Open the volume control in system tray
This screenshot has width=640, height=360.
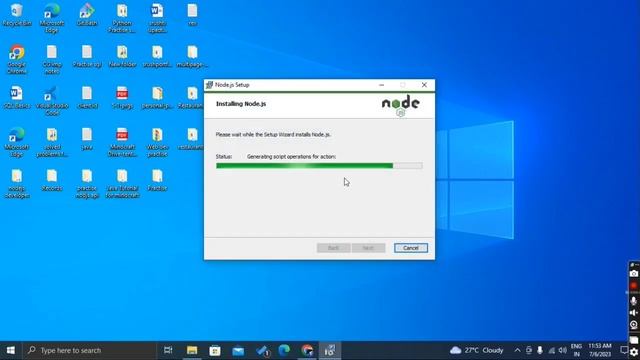point(562,350)
